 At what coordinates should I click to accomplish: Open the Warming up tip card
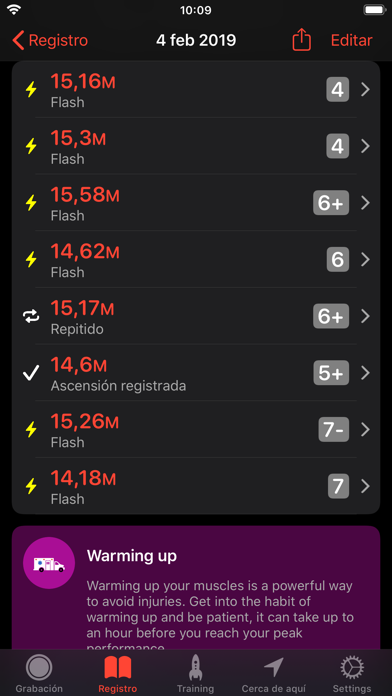(196, 588)
